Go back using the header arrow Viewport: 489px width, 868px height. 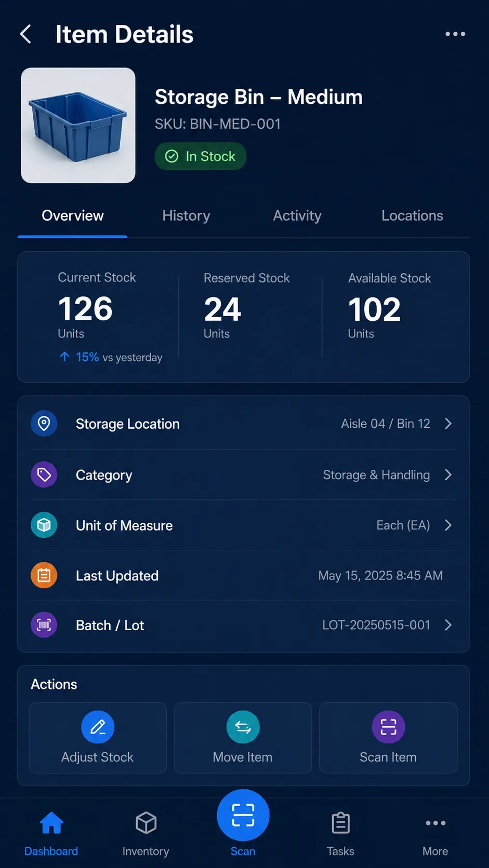coord(25,34)
